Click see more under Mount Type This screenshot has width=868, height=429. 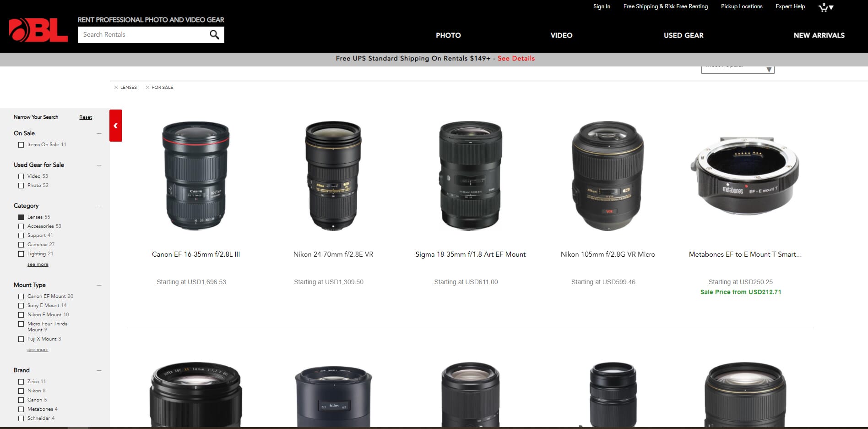(x=38, y=350)
